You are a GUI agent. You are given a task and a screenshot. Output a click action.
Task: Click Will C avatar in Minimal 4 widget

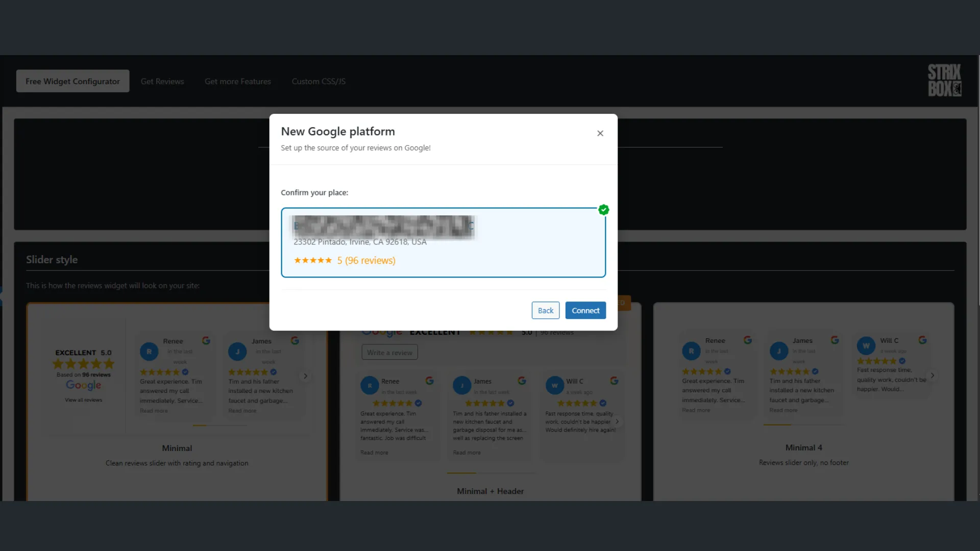click(866, 345)
